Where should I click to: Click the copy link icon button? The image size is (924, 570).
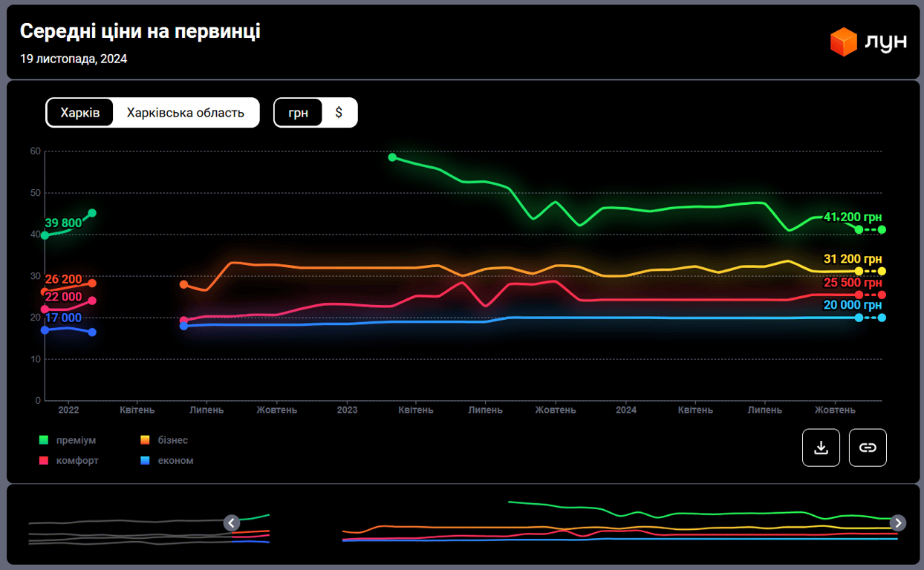(868, 448)
